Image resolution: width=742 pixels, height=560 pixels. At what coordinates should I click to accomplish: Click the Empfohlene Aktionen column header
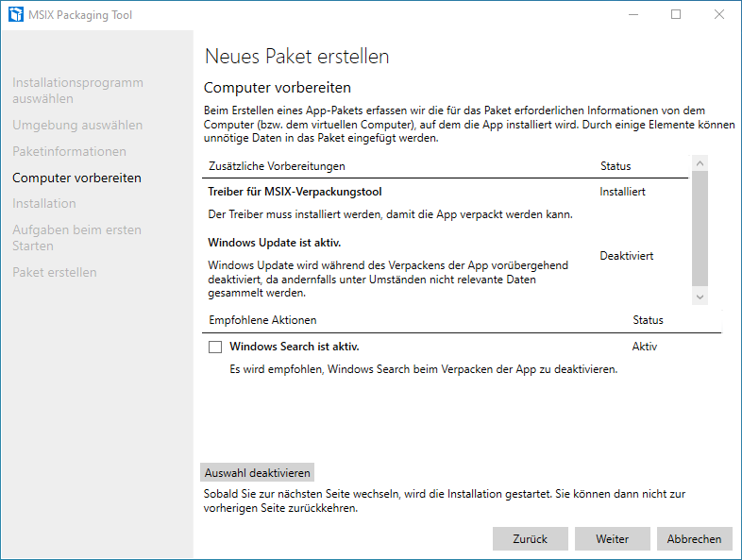262,320
